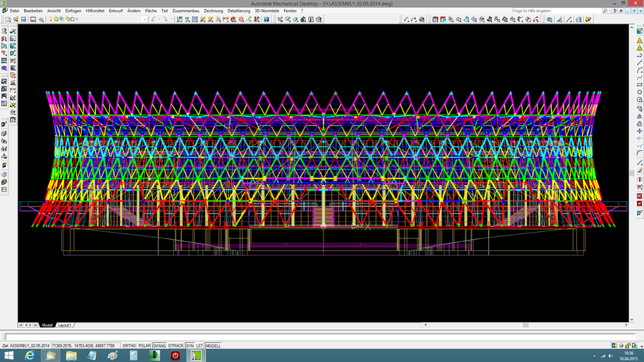Viewport: 644px width, 362px height.
Task: Click the yellow highlight tool icon
Action: [588, 19]
